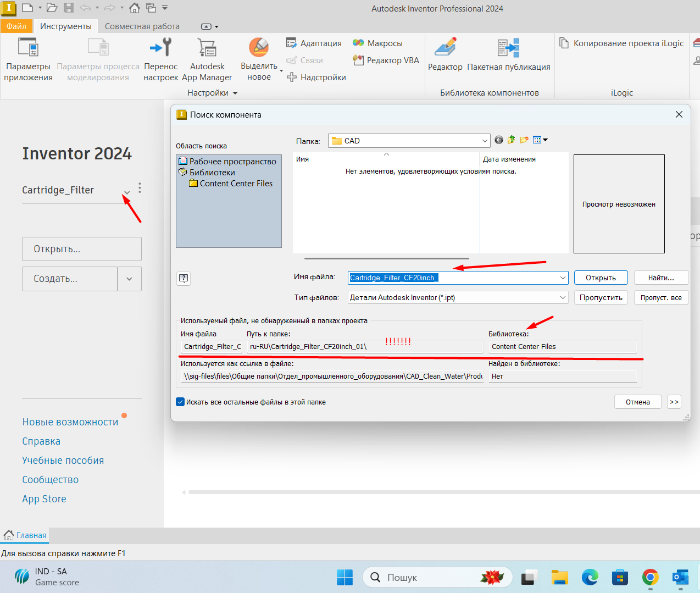Click the Save disk icon
The image size is (700, 593).
(x=69, y=8)
